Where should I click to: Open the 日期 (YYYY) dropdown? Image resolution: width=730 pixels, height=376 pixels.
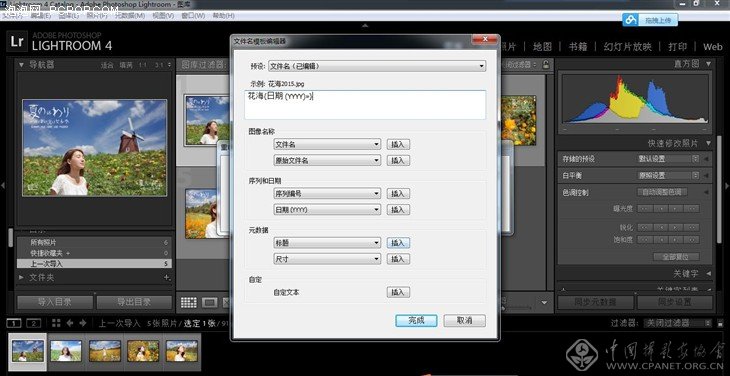[327, 210]
